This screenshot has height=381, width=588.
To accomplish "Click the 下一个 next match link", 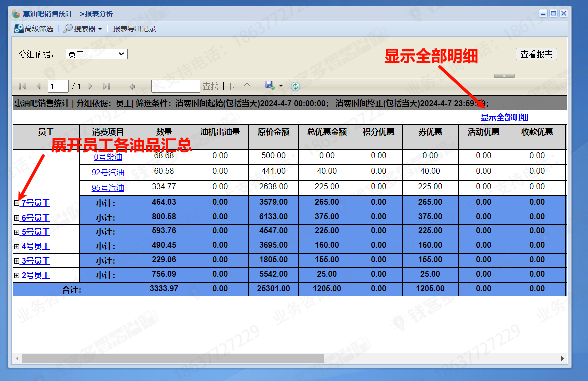I will tap(239, 87).
